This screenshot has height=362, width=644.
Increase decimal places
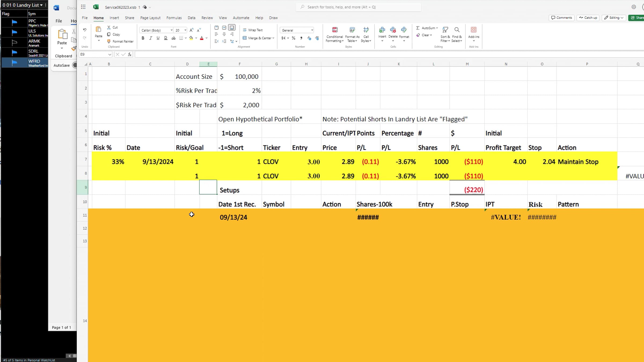pos(309,38)
